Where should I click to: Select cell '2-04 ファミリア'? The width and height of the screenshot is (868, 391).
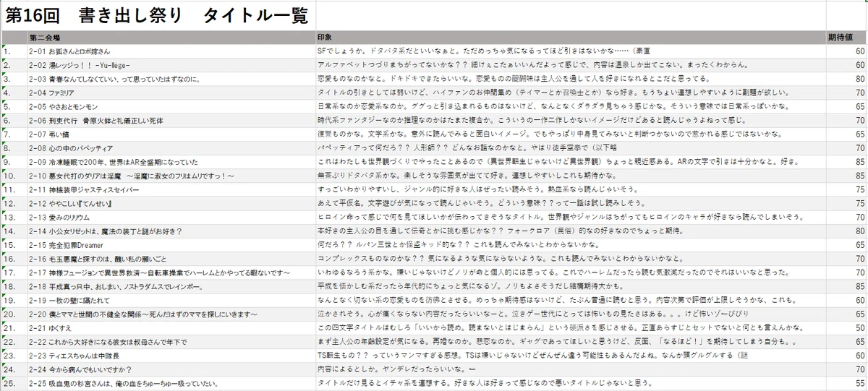tap(171, 93)
